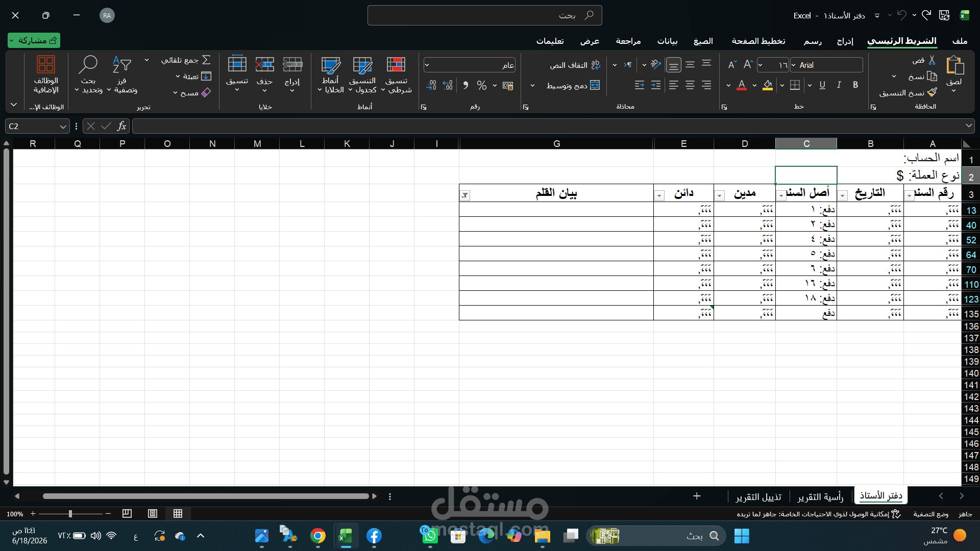
Task: Open number format dropdown (عام)
Action: pos(427,65)
